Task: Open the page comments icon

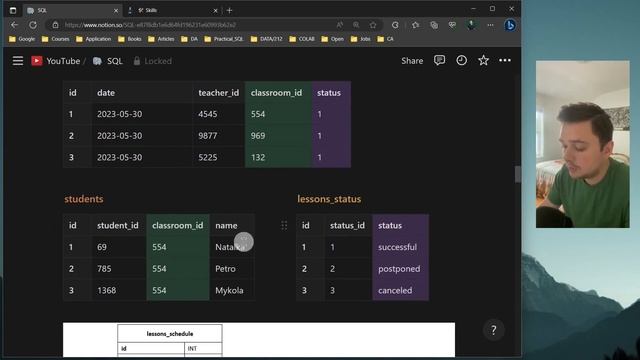Action: (x=439, y=60)
